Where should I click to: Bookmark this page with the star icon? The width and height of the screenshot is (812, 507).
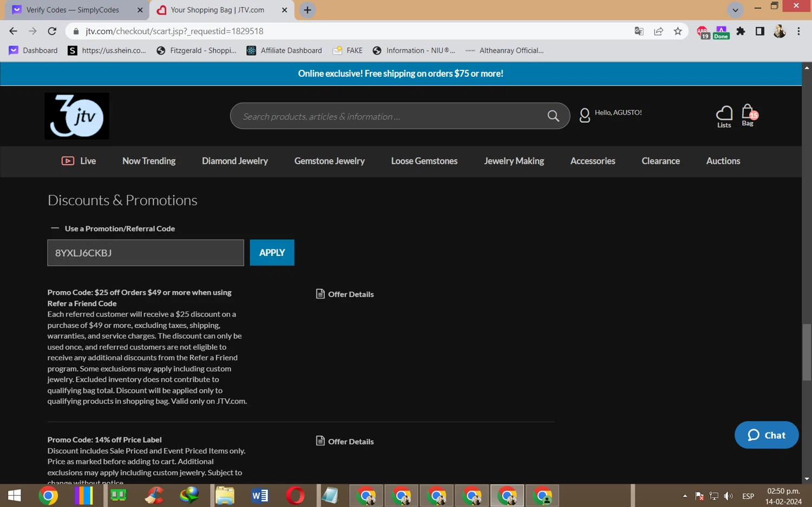tap(678, 31)
